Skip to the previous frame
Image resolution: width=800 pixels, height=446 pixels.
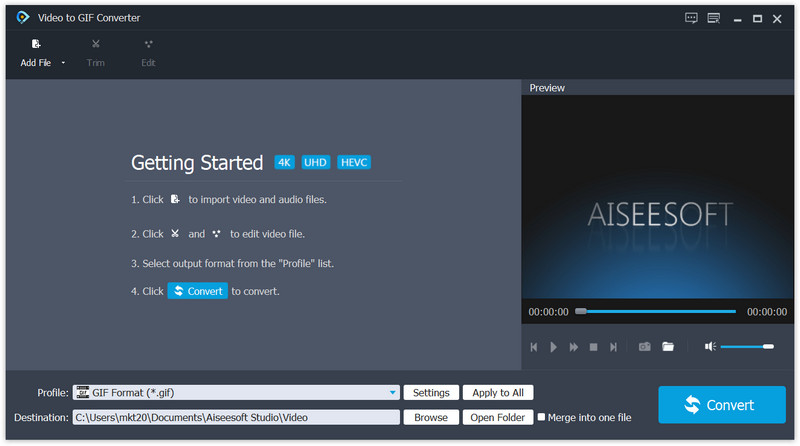click(534, 347)
